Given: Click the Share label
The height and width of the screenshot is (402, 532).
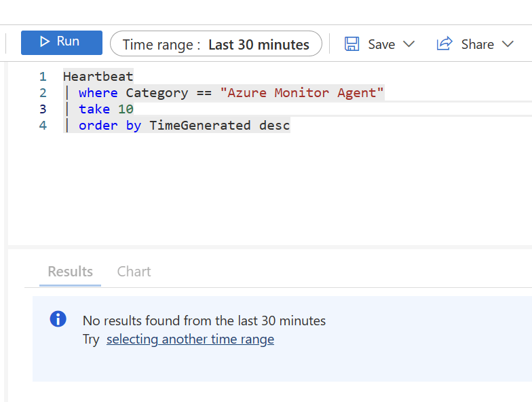Looking at the screenshot, I should coord(478,45).
